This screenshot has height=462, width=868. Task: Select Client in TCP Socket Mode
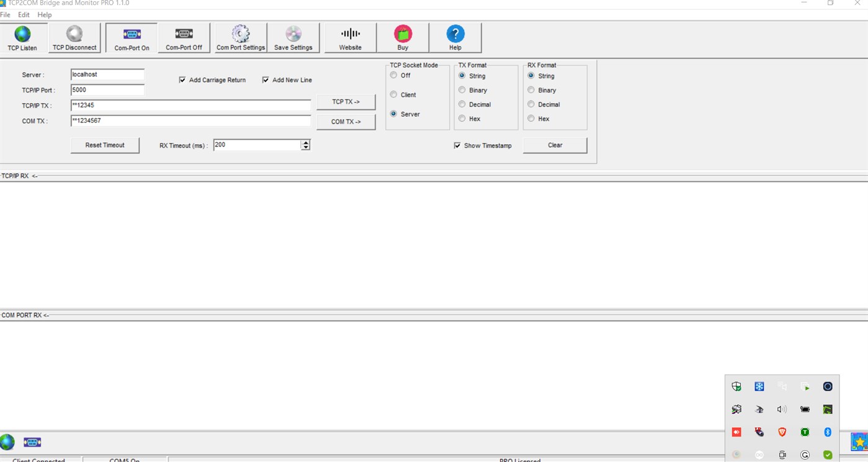(x=393, y=94)
